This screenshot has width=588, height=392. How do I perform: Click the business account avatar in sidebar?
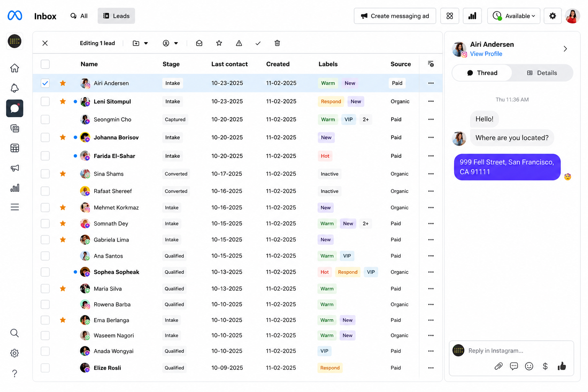(15, 41)
